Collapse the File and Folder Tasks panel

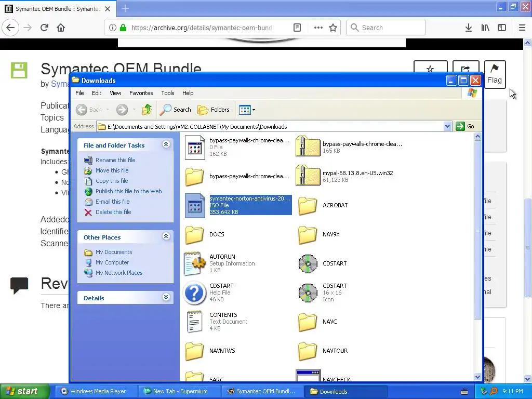(x=166, y=144)
